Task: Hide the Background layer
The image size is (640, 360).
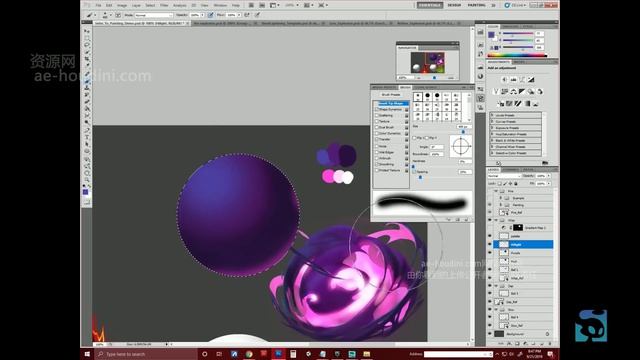Action: click(490, 333)
